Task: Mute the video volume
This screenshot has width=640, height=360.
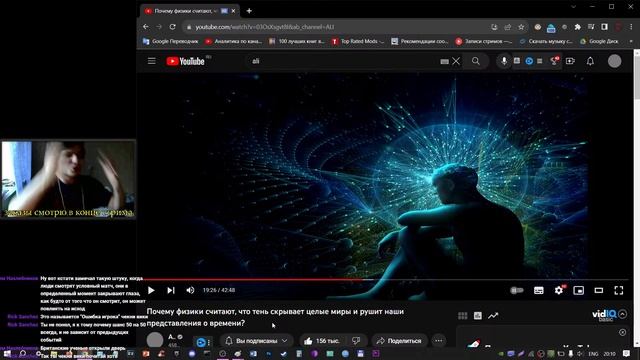Action: tap(190, 290)
